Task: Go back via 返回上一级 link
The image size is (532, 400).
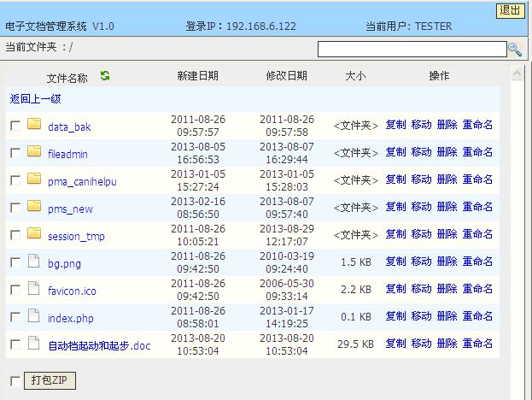Action: coord(35,99)
